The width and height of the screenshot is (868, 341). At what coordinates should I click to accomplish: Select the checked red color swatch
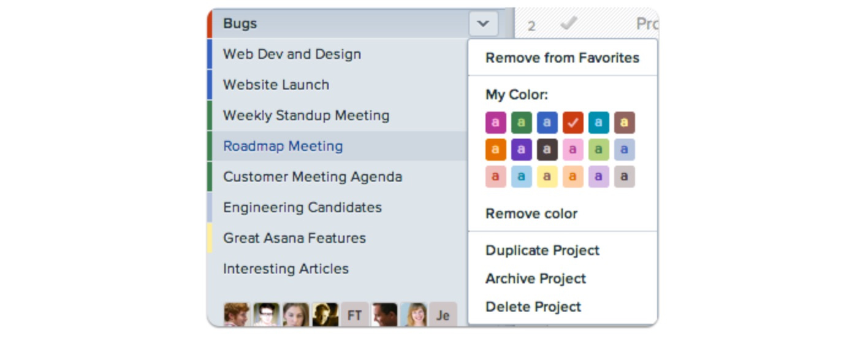tap(573, 123)
